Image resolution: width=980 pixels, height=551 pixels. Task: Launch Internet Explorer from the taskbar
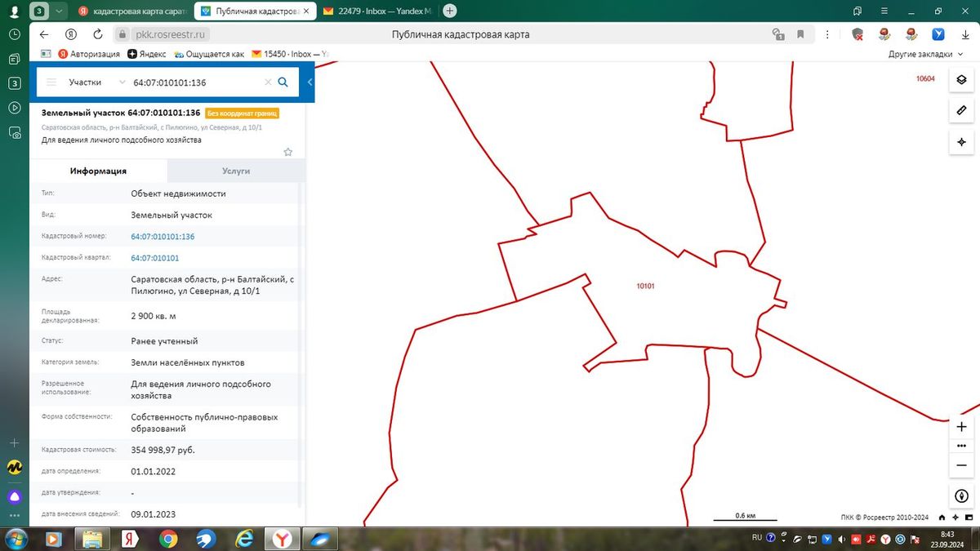[x=244, y=539]
